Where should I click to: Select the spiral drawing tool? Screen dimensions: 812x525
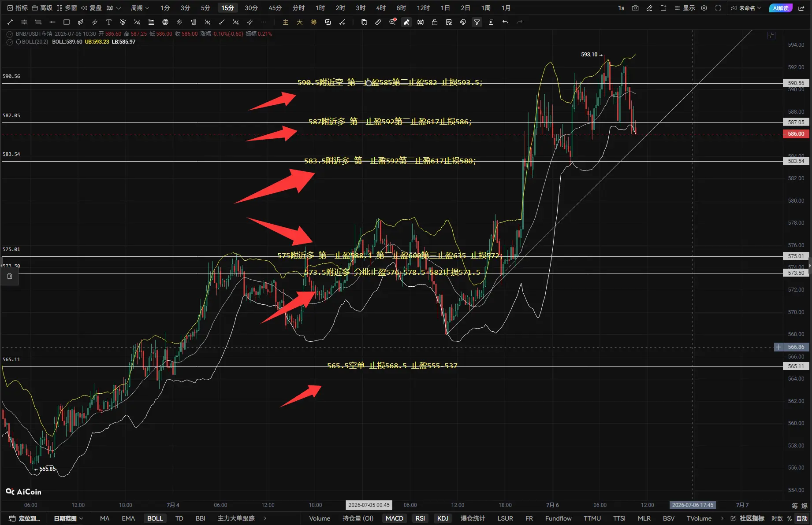[123, 22]
